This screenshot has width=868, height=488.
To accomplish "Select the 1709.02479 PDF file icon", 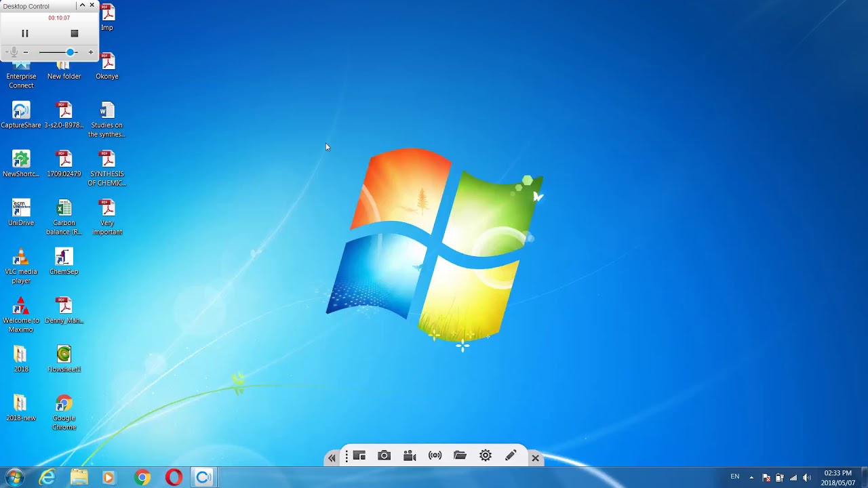I will (x=64, y=164).
